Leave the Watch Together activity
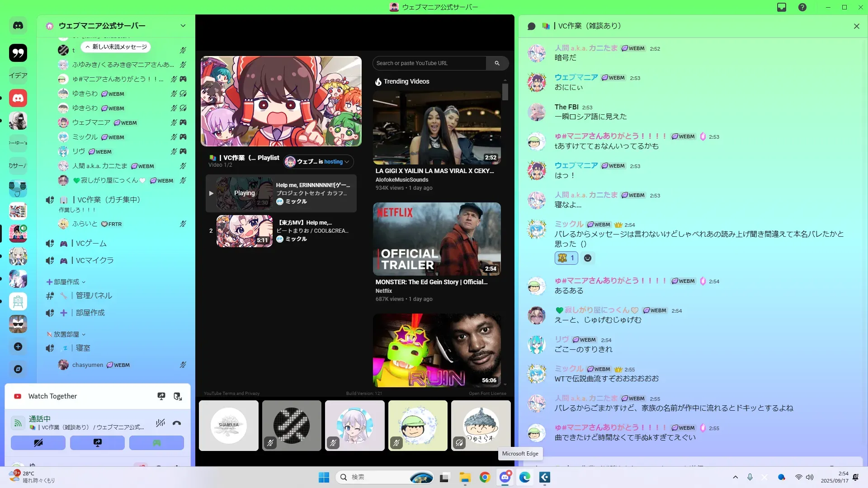868x488 pixels. (178, 396)
